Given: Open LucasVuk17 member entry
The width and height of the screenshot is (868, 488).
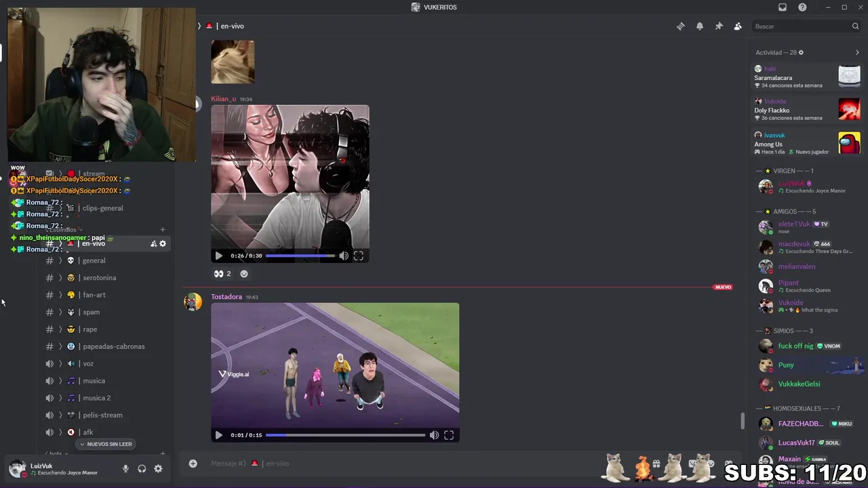Looking at the screenshot, I should 808,443.
